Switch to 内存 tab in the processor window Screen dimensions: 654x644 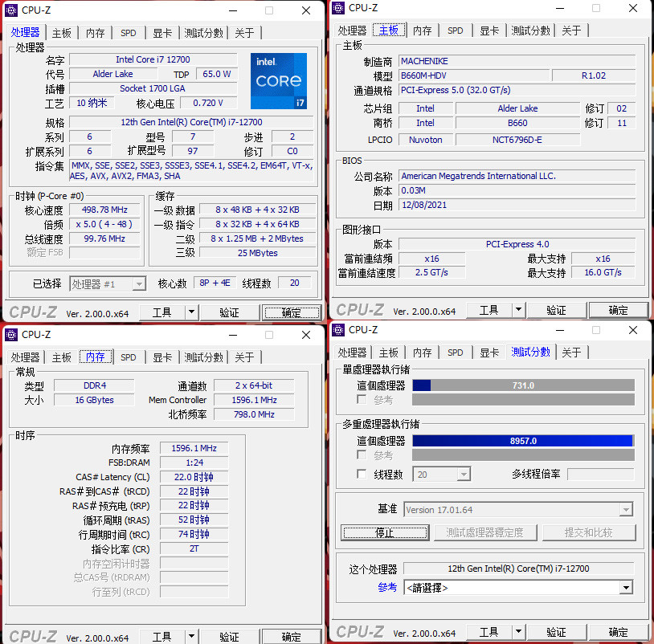pos(96,33)
